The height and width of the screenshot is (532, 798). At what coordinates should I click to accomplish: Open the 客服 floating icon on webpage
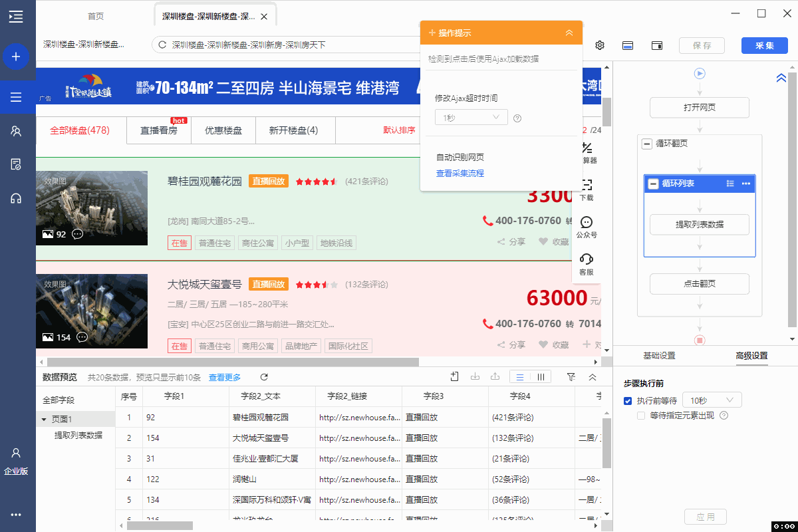587,264
